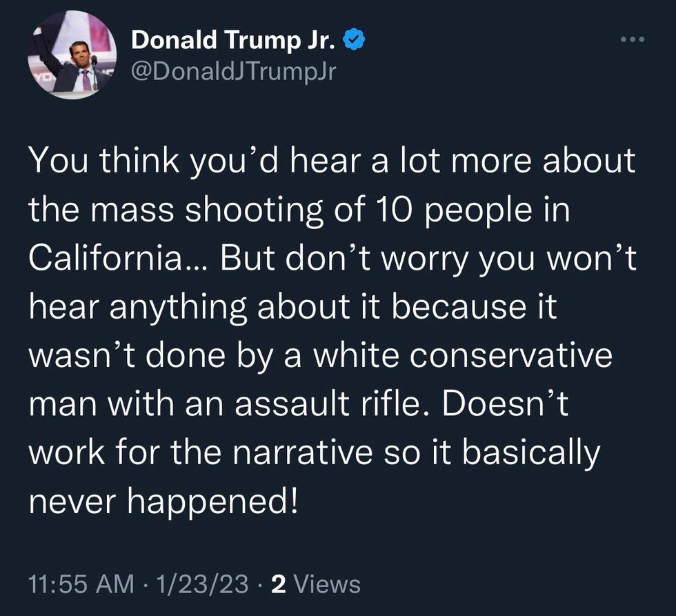This screenshot has height=616, width=676.
Task: Click the @DonaldJTrumpJr handle
Action: 233,71
